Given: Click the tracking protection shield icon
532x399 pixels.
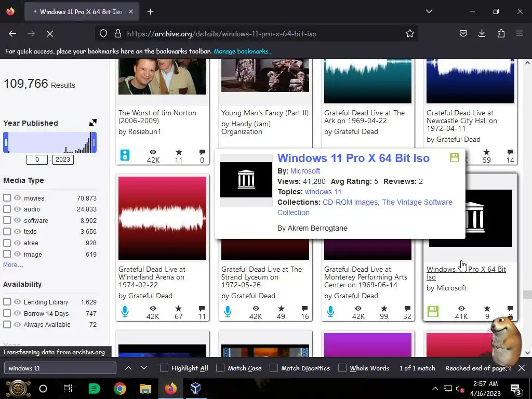Looking at the screenshot, I should pos(103,34).
